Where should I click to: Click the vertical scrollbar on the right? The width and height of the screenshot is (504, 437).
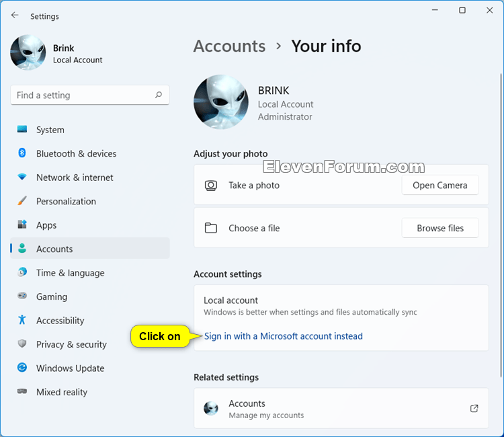tap(501, 225)
